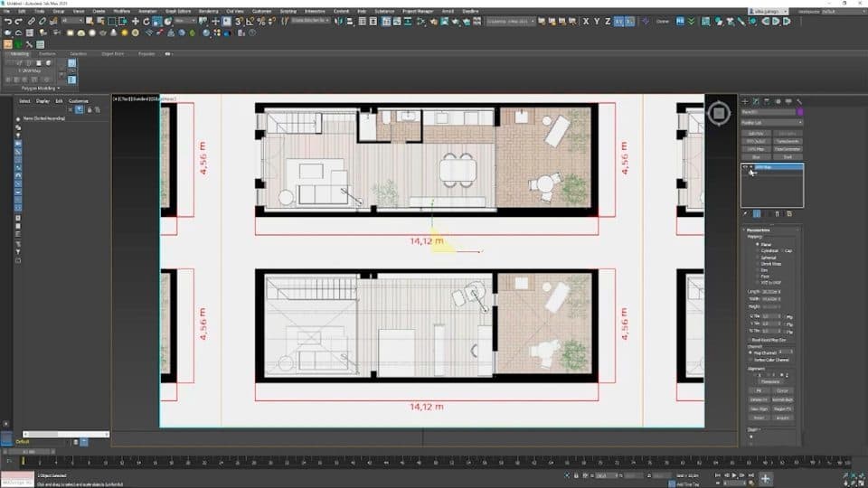Open the Graph Editors menu
The image size is (868, 488).
[178, 11]
